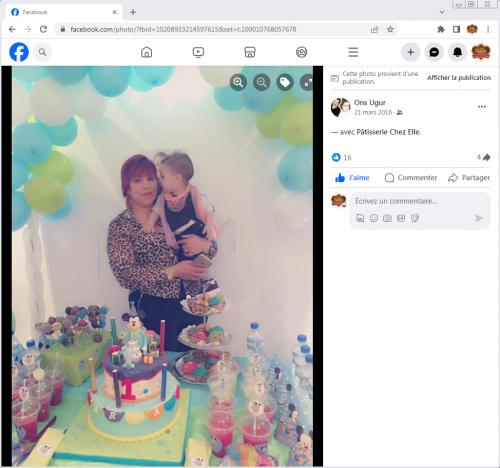This screenshot has height=468, width=500.
Task: Open the notifications bell
Action: (x=458, y=52)
